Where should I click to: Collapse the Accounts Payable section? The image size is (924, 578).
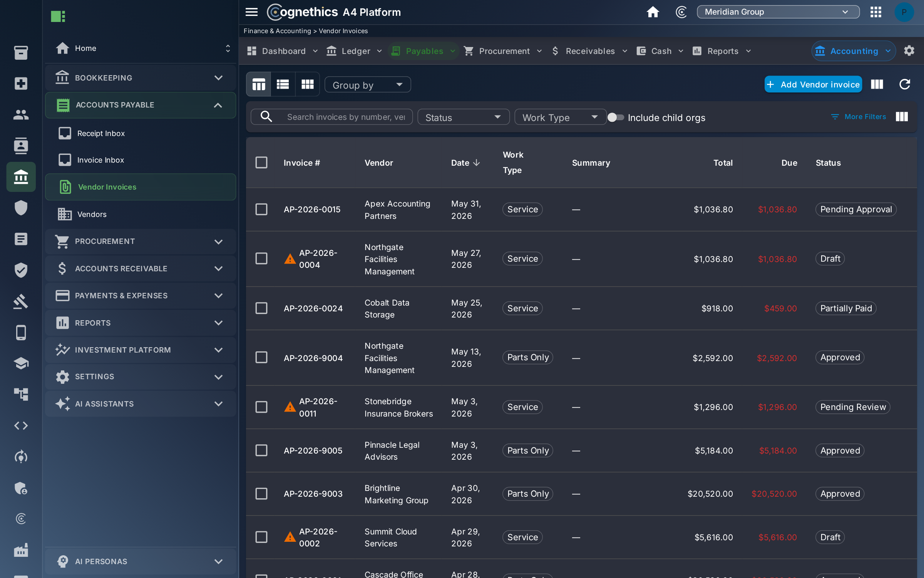(141, 105)
